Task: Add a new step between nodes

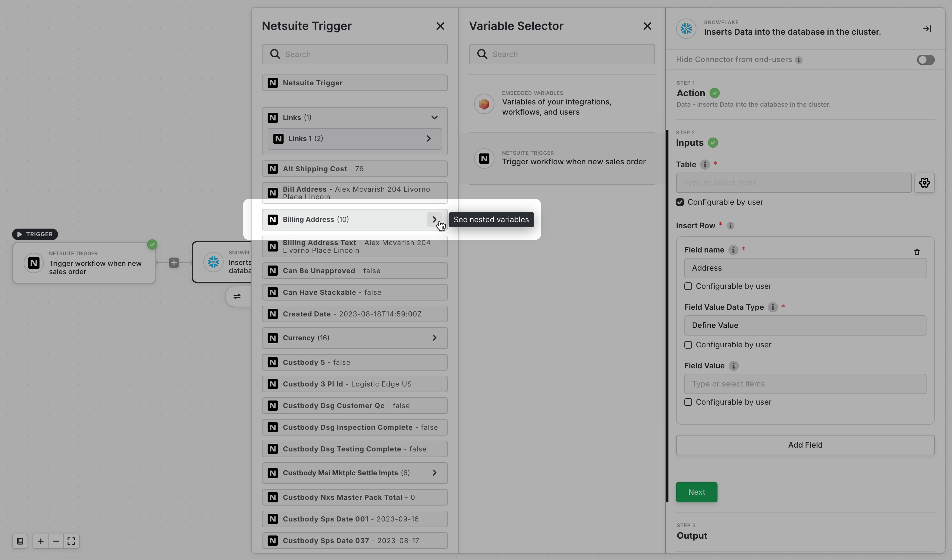Action: click(x=174, y=262)
